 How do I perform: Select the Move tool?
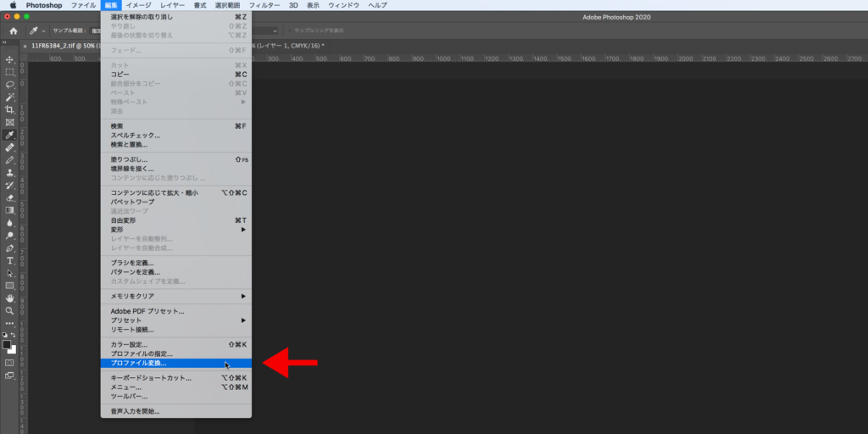(9, 59)
